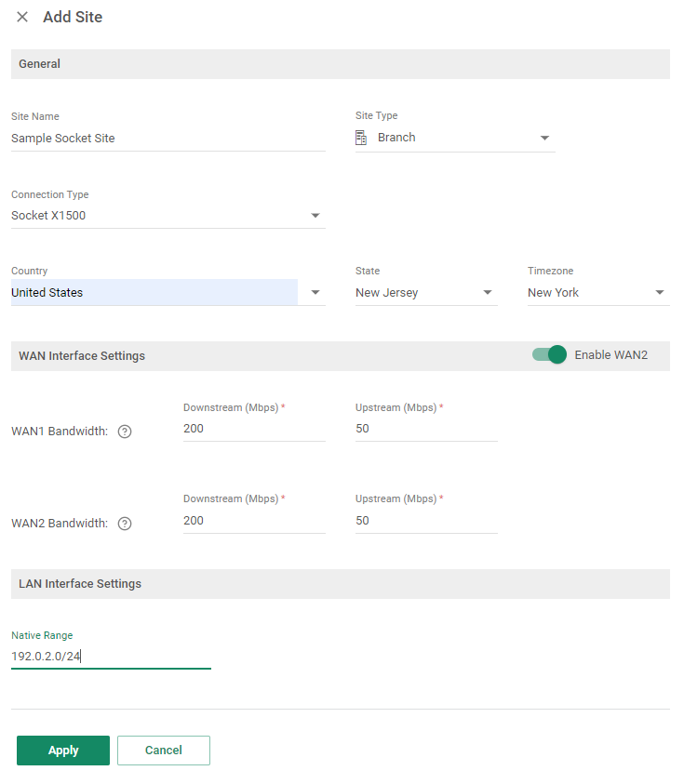Toggle the Enable WAN2 switch
Image resolution: width=684 pixels, height=784 pixels.
click(549, 354)
